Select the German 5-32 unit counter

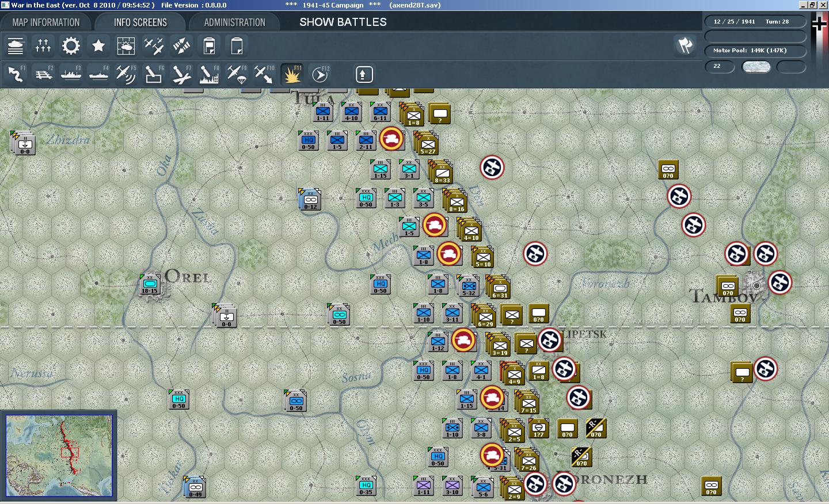click(x=468, y=285)
